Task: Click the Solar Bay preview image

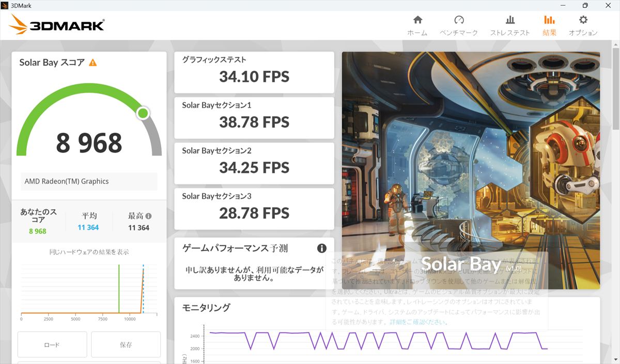Action: coord(471,170)
